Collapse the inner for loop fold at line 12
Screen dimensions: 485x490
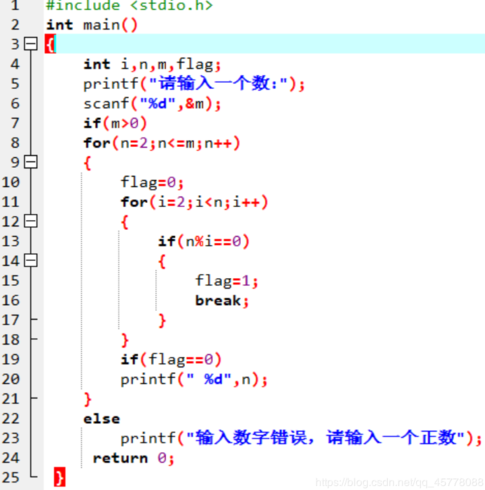pyautogui.click(x=31, y=221)
